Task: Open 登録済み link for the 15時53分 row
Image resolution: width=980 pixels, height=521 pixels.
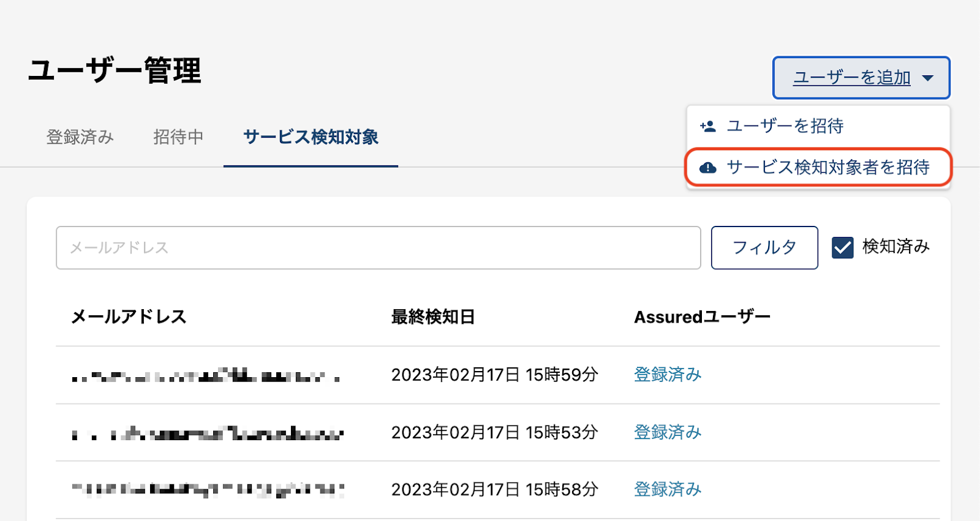Action: [668, 432]
